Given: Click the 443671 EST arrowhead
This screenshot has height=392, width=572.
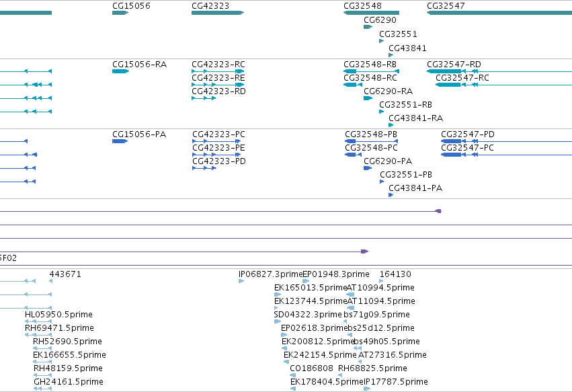Looking at the screenshot, I should (x=50, y=281).
